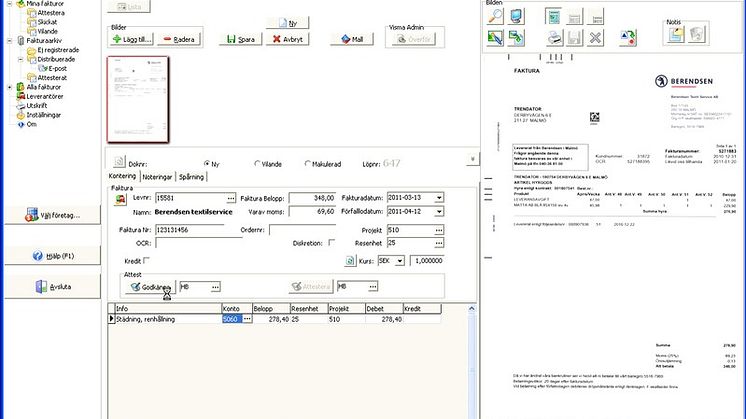Tick the Kredit checkbox

(x=147, y=260)
